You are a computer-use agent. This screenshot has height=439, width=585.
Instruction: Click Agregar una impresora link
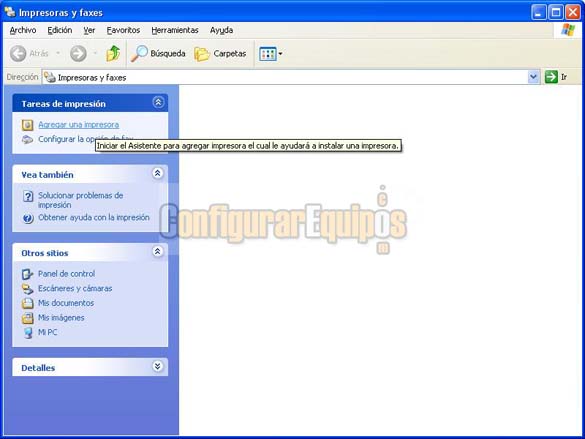click(x=79, y=125)
